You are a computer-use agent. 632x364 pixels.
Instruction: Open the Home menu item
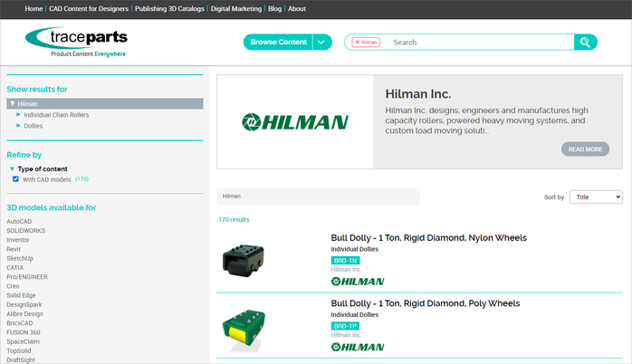(x=34, y=8)
